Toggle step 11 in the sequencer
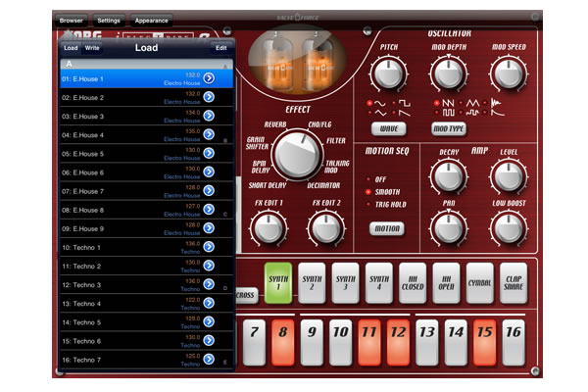Image resolution: width=588 pixels, height=392 pixels. tap(369, 342)
